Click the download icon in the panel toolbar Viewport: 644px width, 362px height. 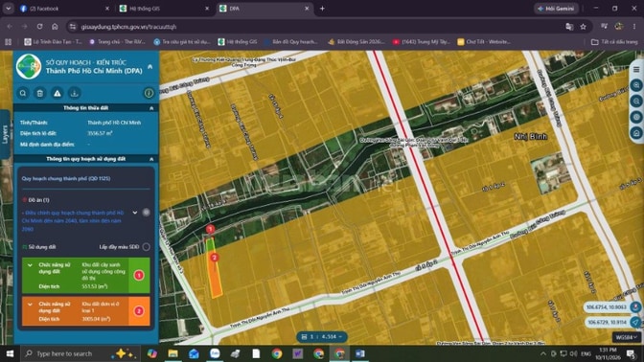tap(75, 93)
